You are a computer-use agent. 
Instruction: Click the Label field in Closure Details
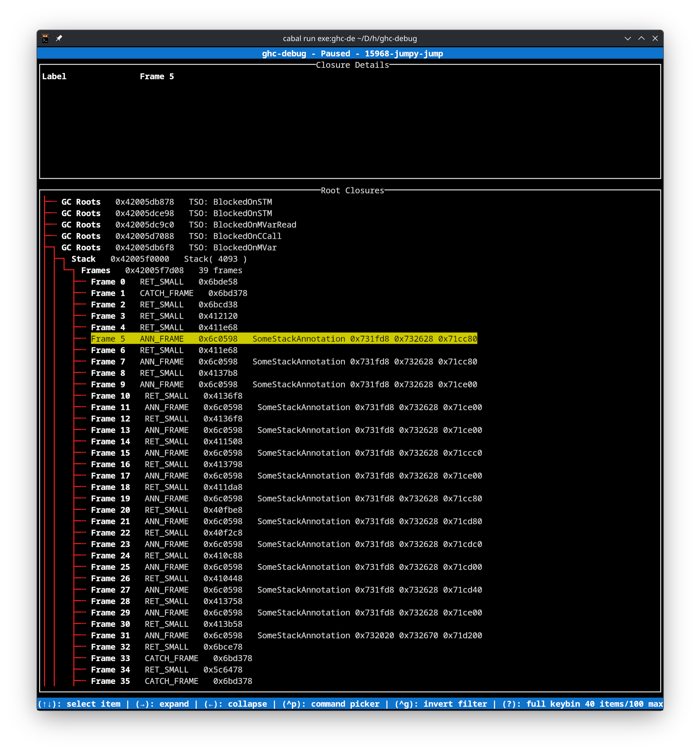click(54, 77)
